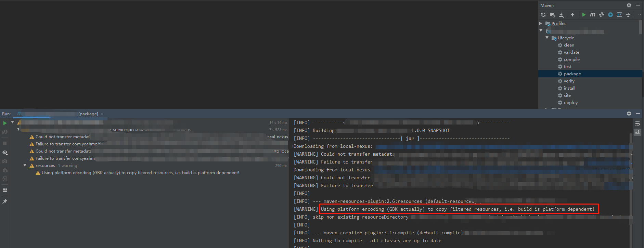Collapse the service jar build node
Screen dimensions: 644x248
click(18, 130)
